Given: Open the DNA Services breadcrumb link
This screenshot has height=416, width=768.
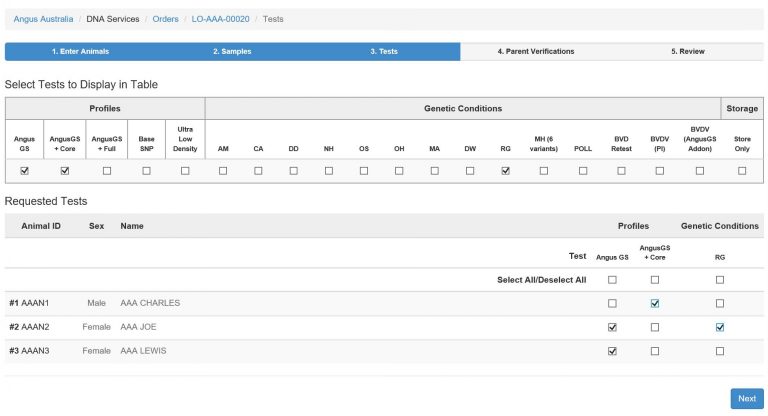Looking at the screenshot, I should point(111,19).
